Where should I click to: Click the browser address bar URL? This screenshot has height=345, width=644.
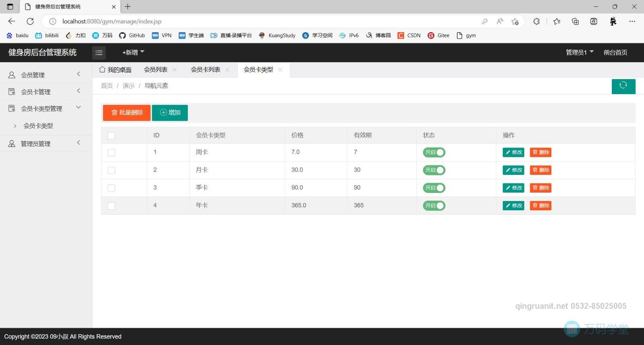[x=112, y=21]
